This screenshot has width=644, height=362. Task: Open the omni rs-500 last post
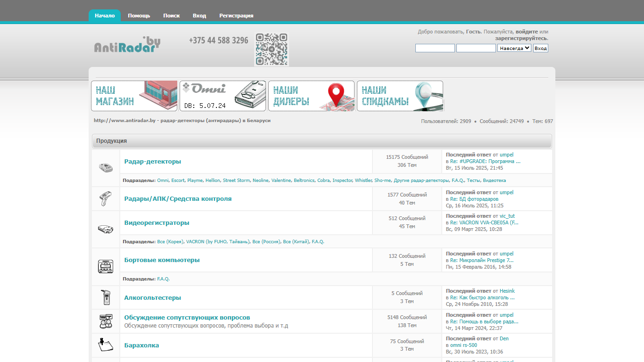coord(463,345)
